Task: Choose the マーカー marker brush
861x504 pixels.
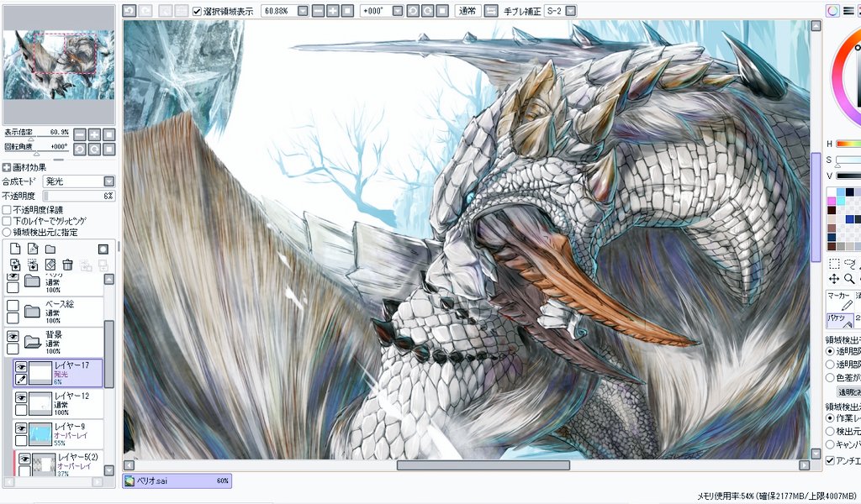Action: [x=840, y=301]
